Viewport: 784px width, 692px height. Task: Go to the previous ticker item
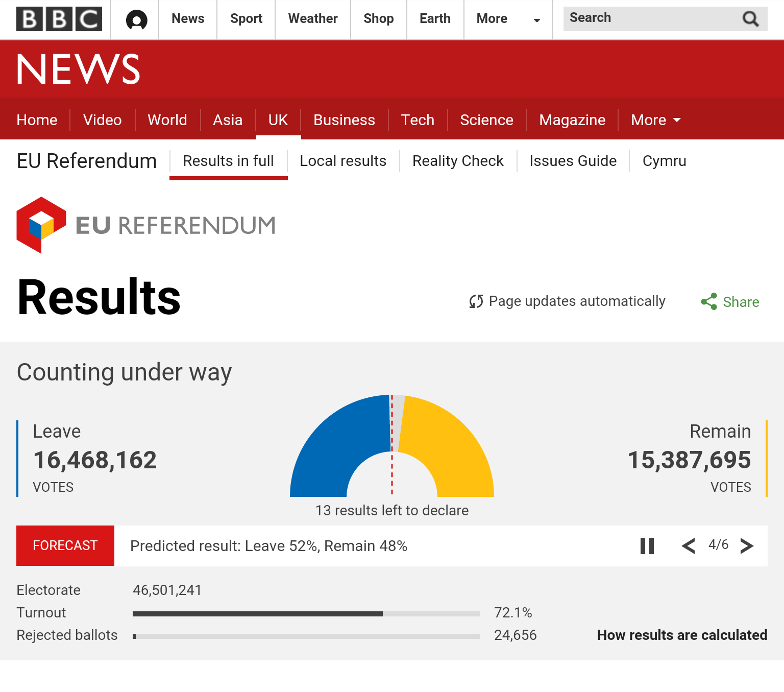pyautogui.click(x=688, y=546)
